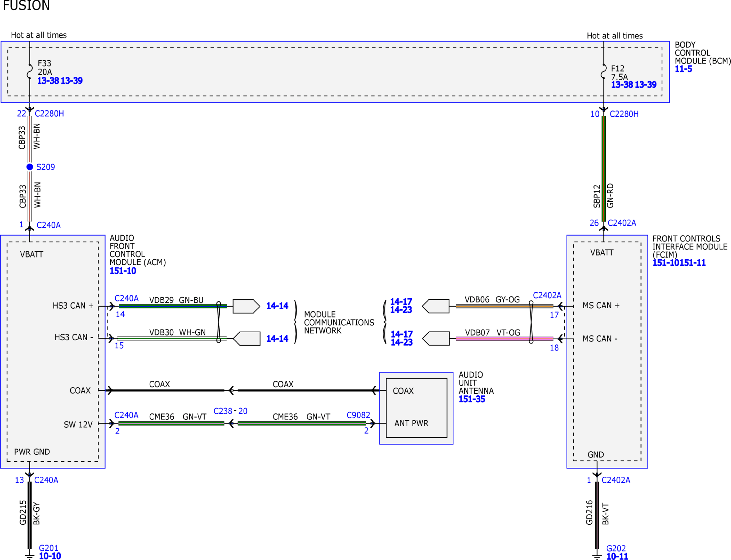The width and height of the screenshot is (731, 560).
Task: Click the off-page arrow on the VDB07 line
Action: pos(436,338)
